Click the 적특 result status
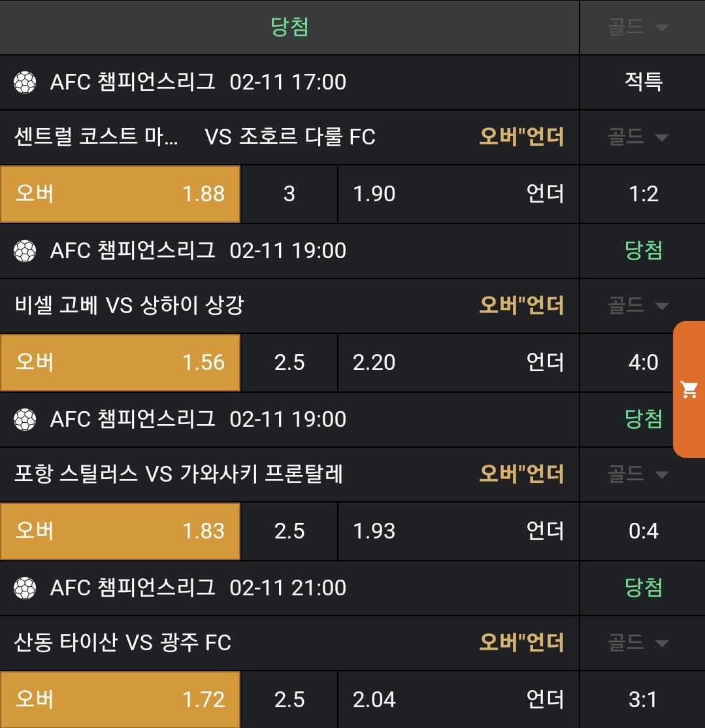 click(643, 82)
